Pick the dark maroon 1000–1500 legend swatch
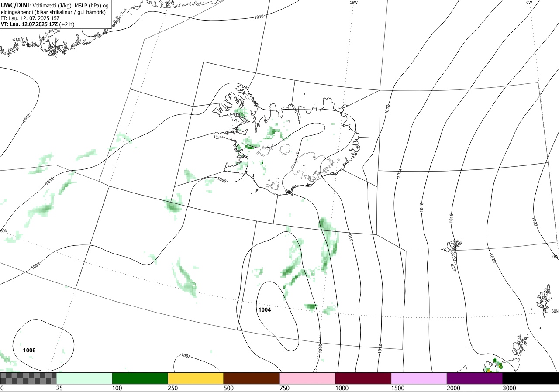This screenshot has width=559, height=392. tap(363, 378)
